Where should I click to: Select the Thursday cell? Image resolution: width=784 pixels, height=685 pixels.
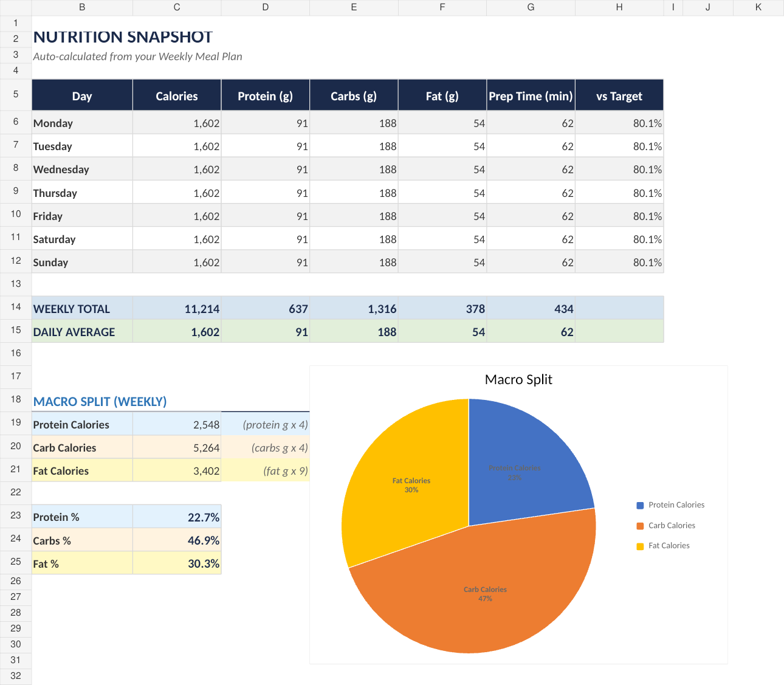pos(82,193)
